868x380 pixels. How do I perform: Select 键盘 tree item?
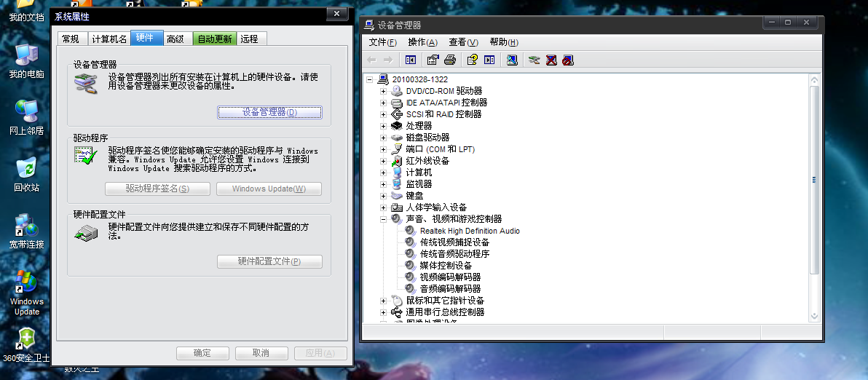coord(414,196)
